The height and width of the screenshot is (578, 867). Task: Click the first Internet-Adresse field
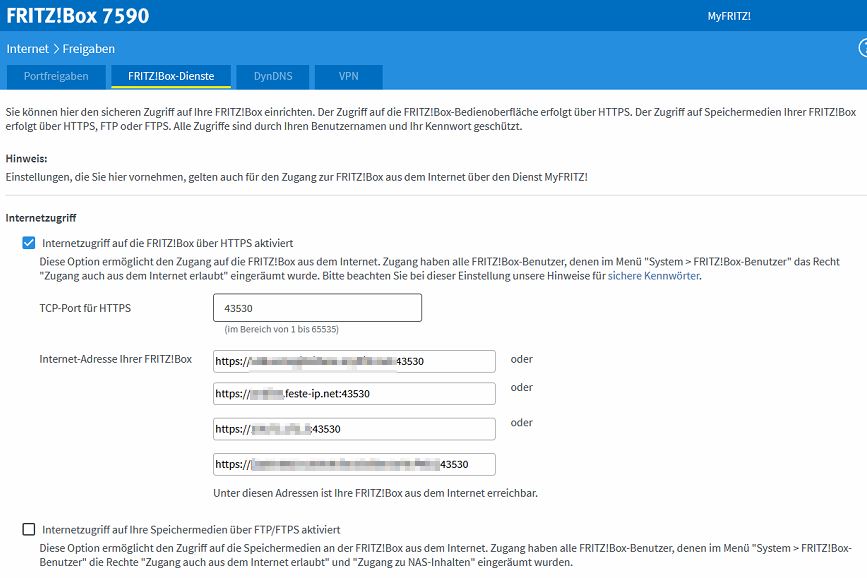(354, 361)
